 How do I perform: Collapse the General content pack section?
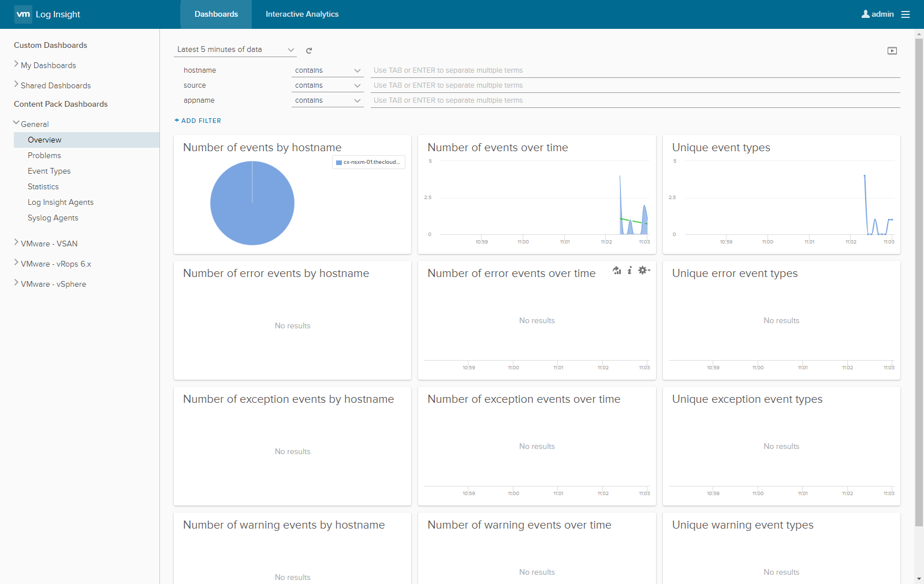click(x=16, y=123)
